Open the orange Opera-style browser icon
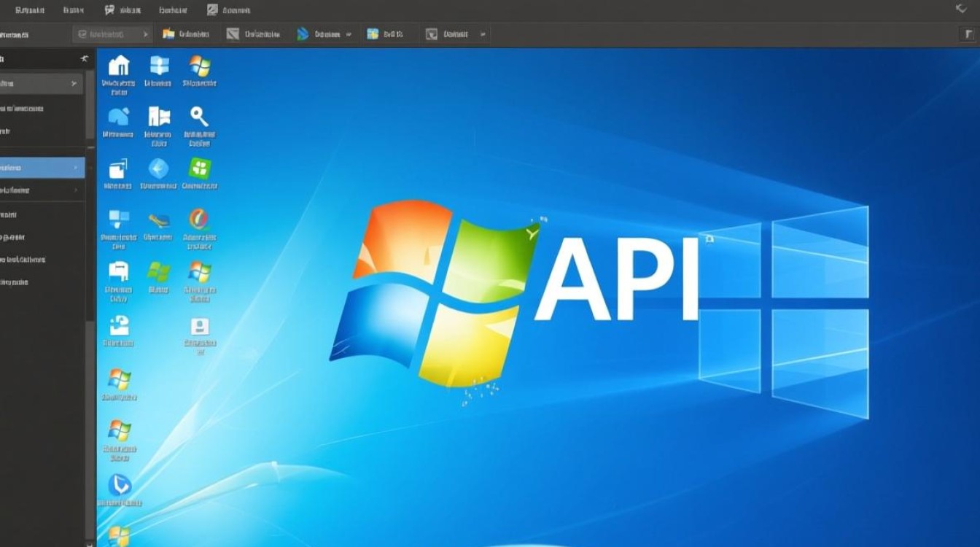Screen dimensions: 980x547 pos(198,220)
